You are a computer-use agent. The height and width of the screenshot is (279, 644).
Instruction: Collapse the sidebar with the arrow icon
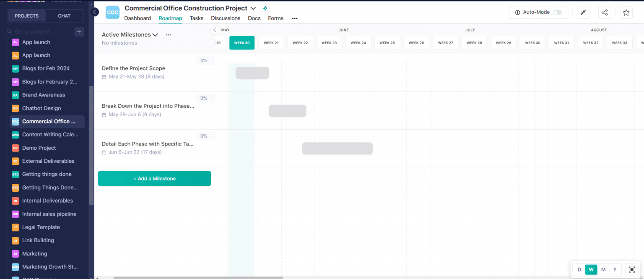[x=94, y=12]
